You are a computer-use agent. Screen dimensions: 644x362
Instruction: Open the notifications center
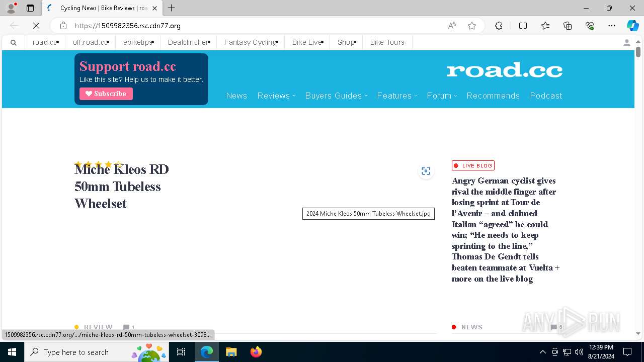pyautogui.click(x=627, y=352)
